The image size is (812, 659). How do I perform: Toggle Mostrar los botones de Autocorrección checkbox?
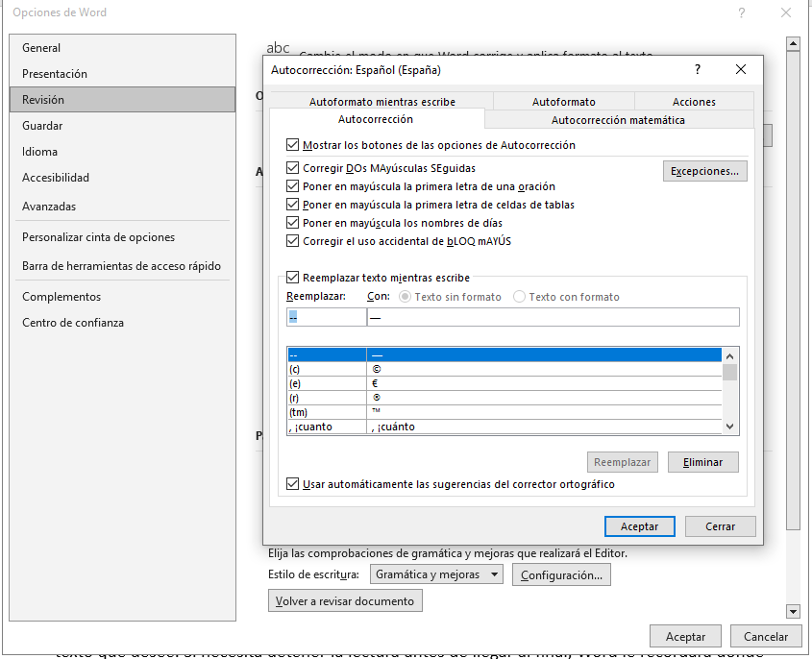292,145
